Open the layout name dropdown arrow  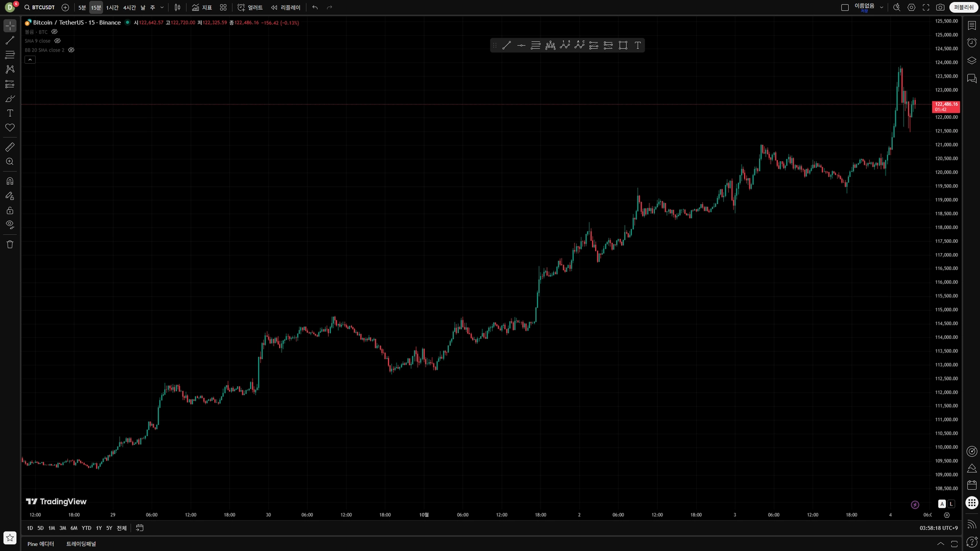[x=881, y=8]
